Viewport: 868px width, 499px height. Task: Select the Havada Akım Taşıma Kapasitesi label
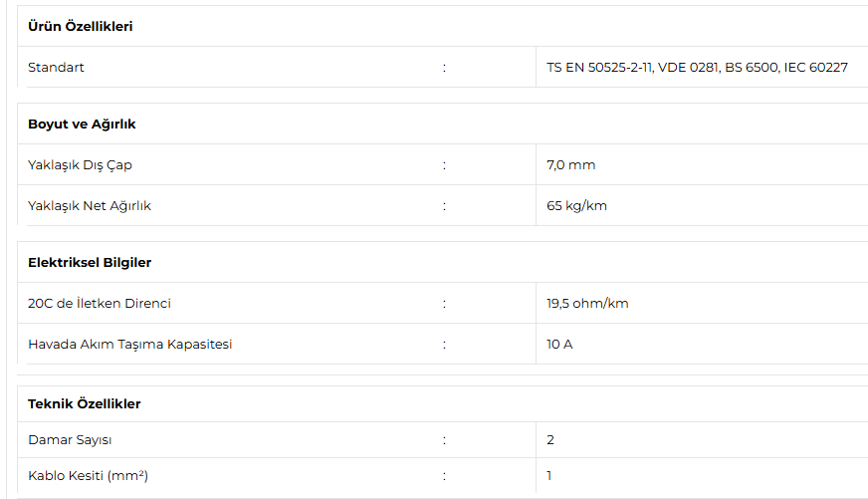pos(130,345)
